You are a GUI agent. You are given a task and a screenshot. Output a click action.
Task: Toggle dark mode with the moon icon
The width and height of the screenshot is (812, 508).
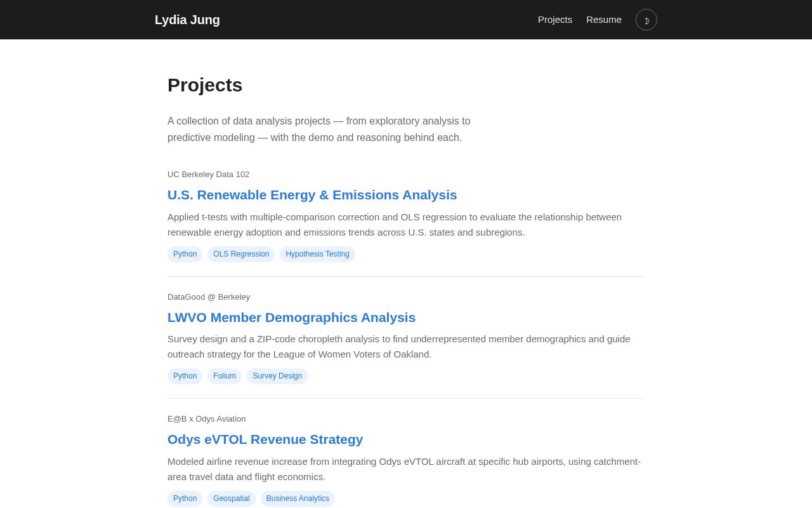coord(646,20)
